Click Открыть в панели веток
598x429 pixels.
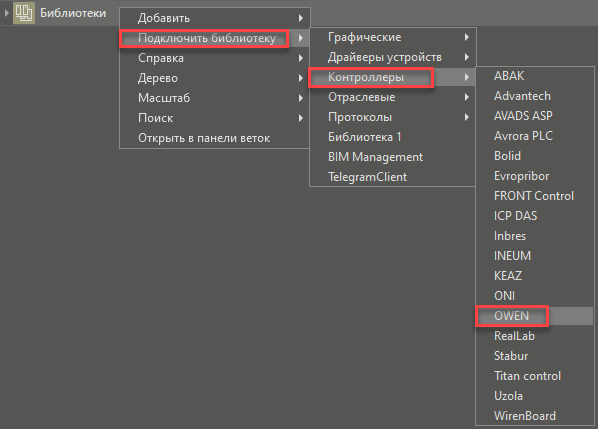214,138
